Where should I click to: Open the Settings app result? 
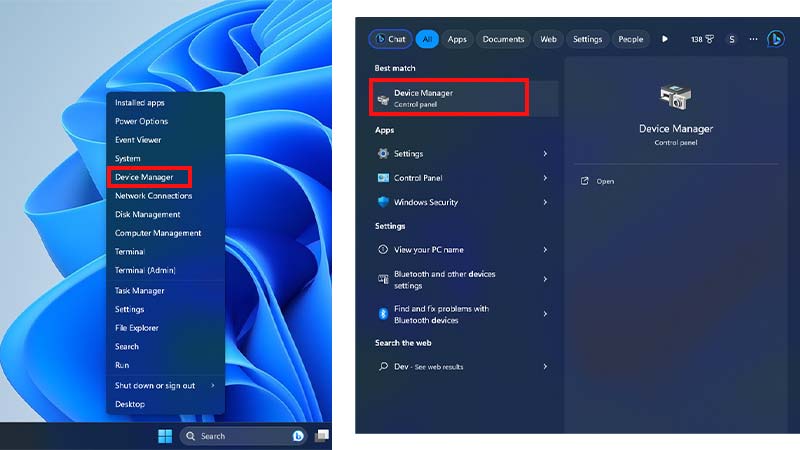(x=463, y=154)
